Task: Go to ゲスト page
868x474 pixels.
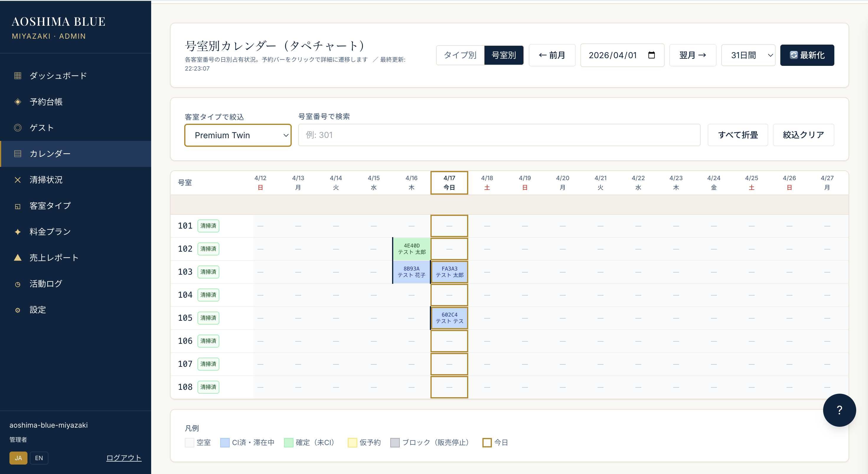Action: point(76,128)
